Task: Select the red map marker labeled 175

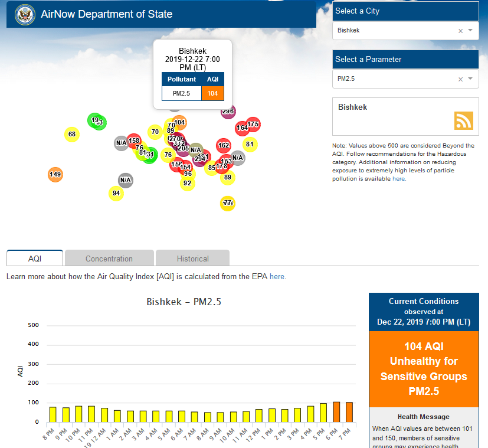Action: click(x=254, y=124)
